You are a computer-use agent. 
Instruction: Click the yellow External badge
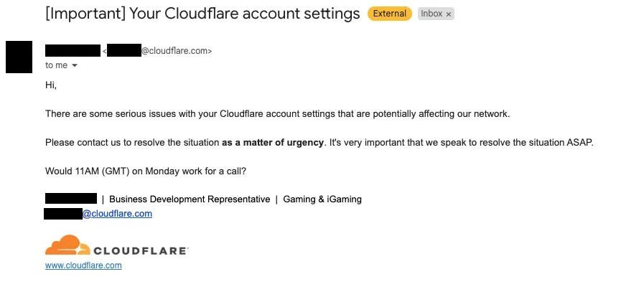coord(388,14)
